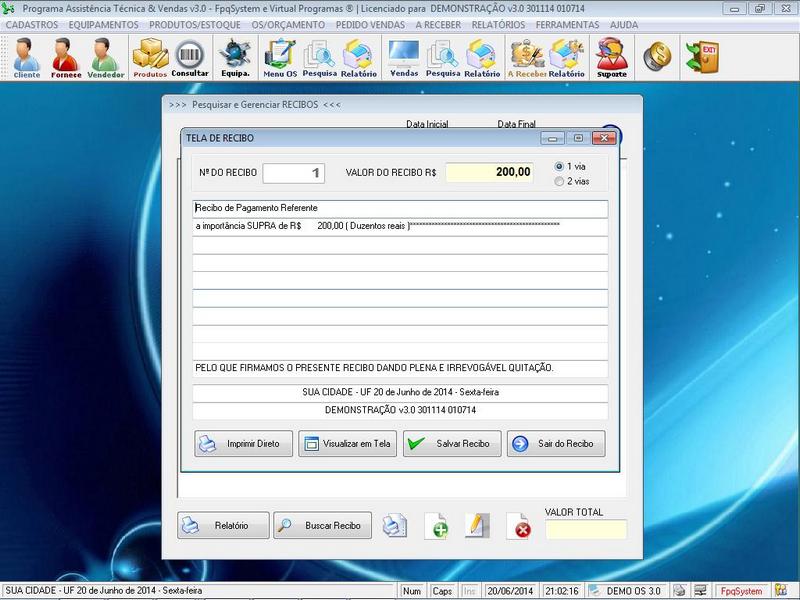The height and width of the screenshot is (600, 800).
Task: Open the Vendedor seller icon
Action: tap(106, 58)
